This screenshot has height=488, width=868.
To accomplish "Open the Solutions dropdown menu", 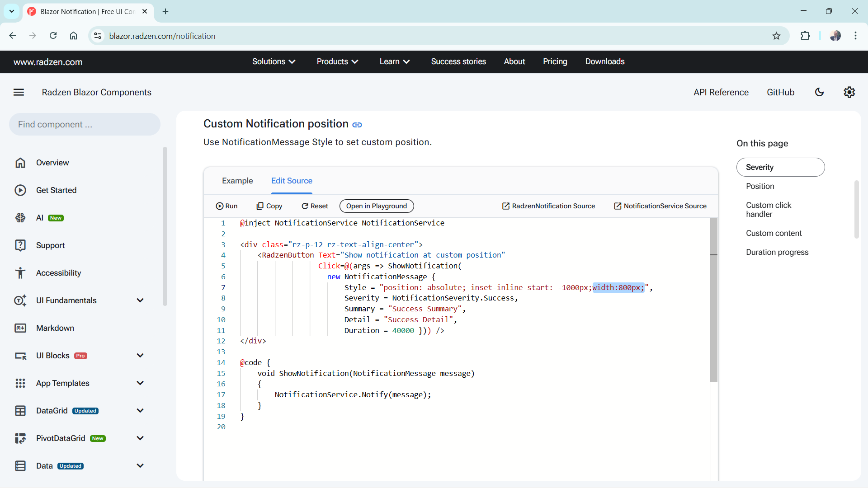I will 274,61.
